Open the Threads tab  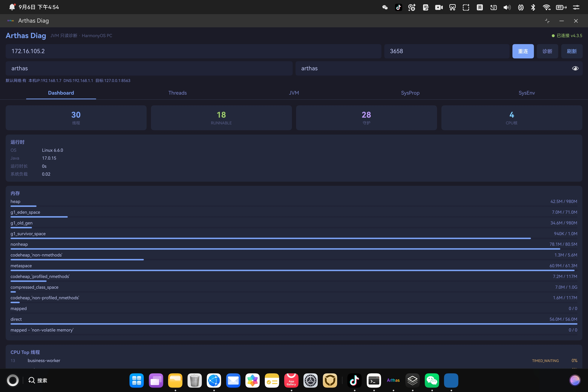pos(178,93)
